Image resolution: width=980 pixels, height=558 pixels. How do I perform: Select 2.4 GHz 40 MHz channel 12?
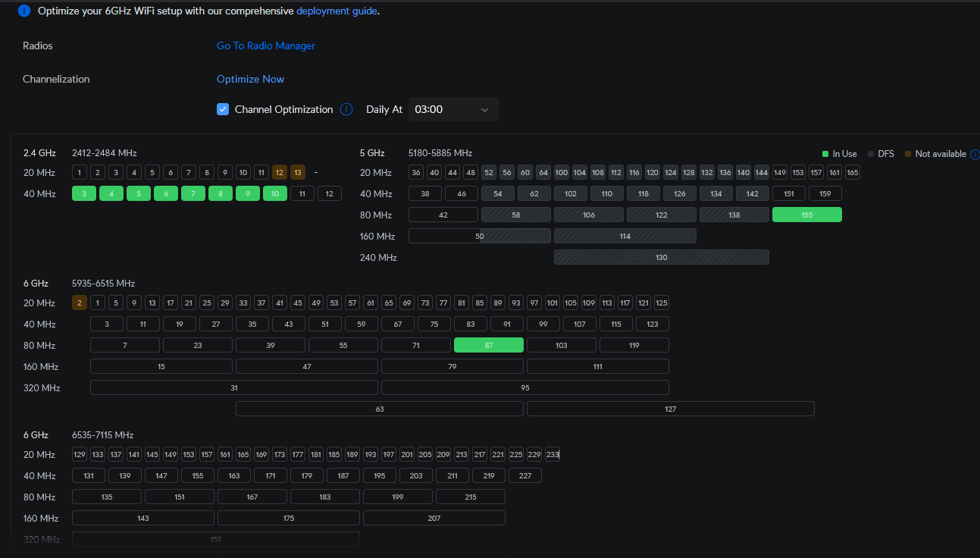[330, 193]
